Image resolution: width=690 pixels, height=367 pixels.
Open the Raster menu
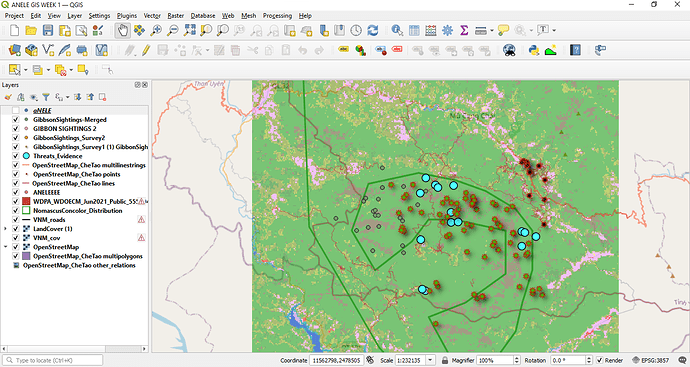pos(176,15)
